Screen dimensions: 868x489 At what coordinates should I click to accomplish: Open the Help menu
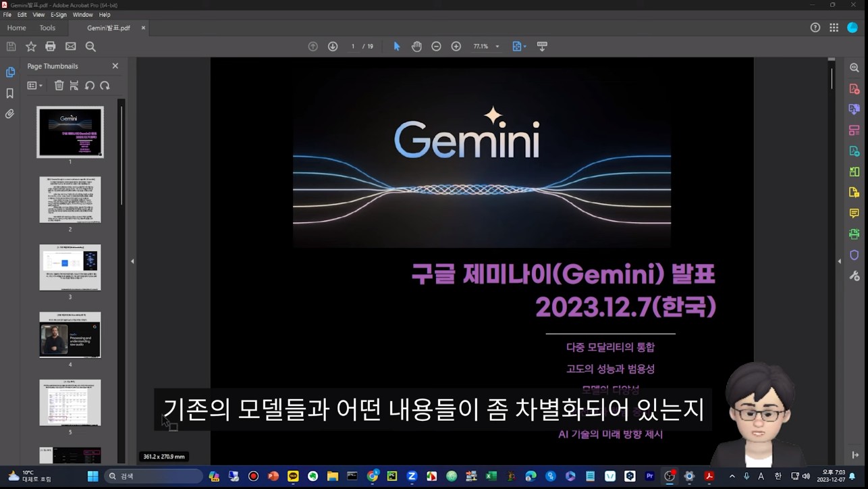[105, 15]
